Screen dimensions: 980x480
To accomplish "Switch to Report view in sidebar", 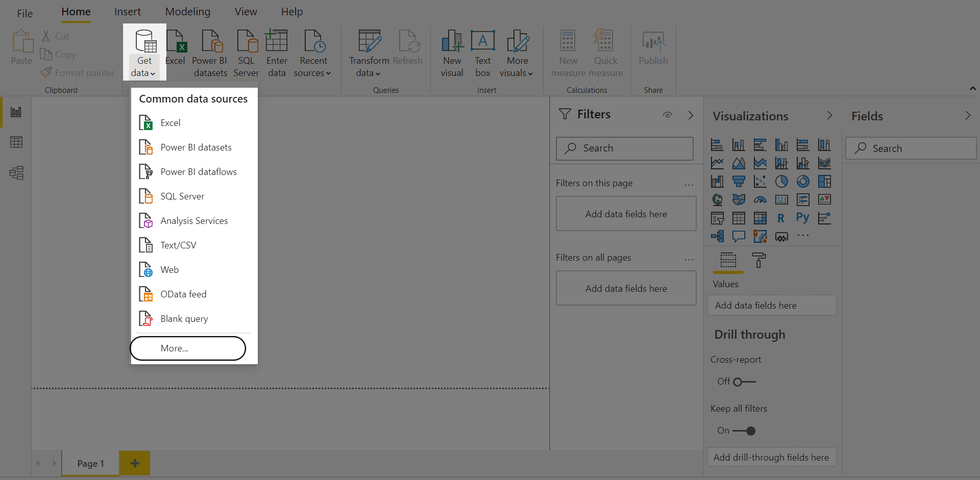I will click(16, 112).
